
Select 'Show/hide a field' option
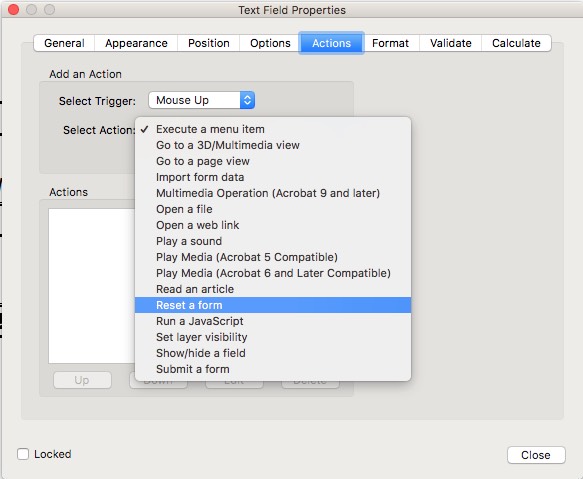point(273,353)
